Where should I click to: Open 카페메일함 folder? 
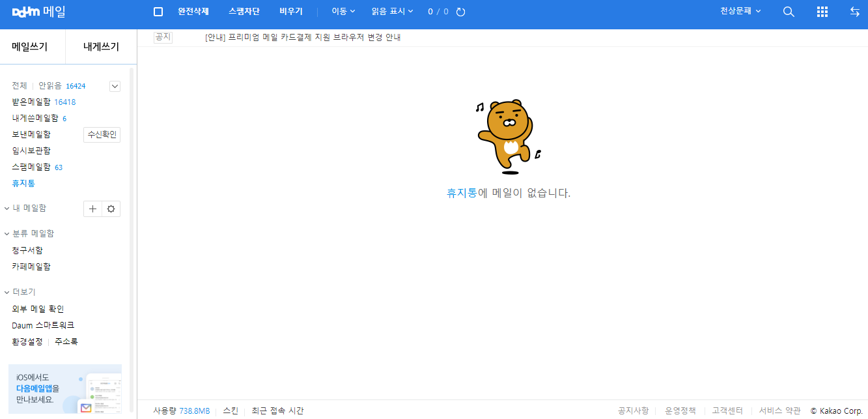pyautogui.click(x=31, y=267)
